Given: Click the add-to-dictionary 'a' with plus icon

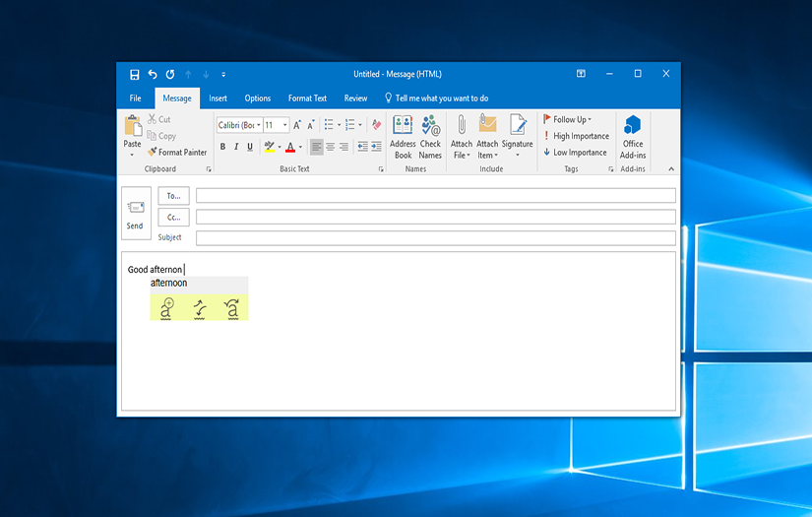Looking at the screenshot, I should (165, 309).
